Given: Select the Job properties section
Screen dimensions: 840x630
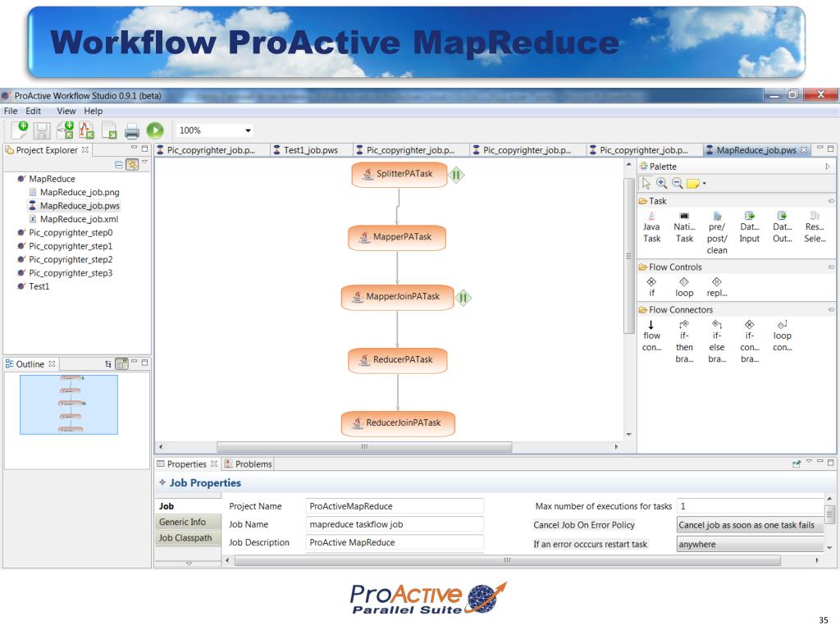Looking at the screenshot, I should pyautogui.click(x=188, y=506).
